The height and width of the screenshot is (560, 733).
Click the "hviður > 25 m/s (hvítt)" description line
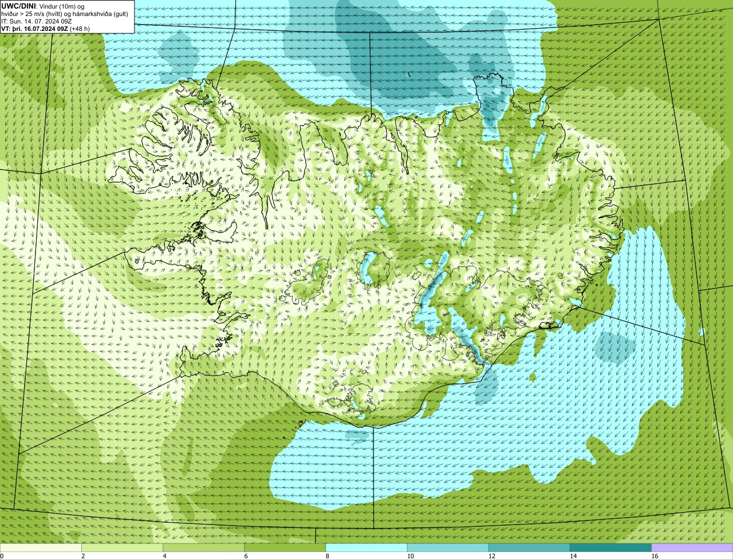[x=65, y=13]
